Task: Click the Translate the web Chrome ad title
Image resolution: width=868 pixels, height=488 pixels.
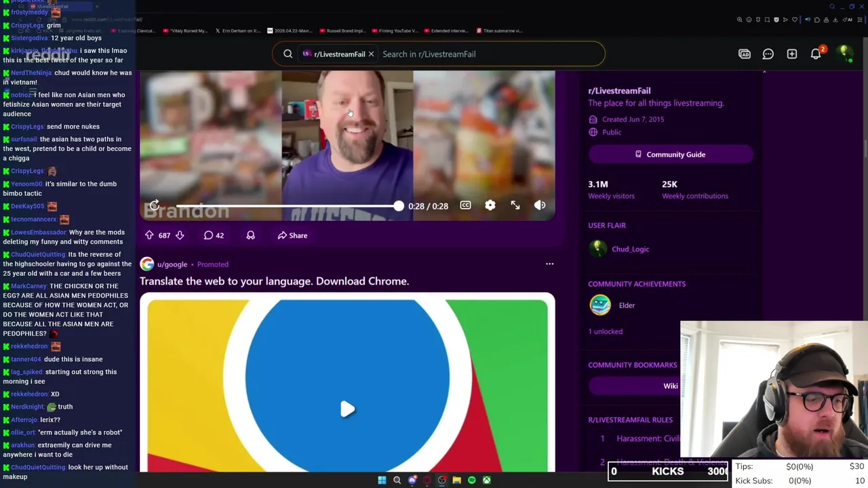Action: click(274, 281)
